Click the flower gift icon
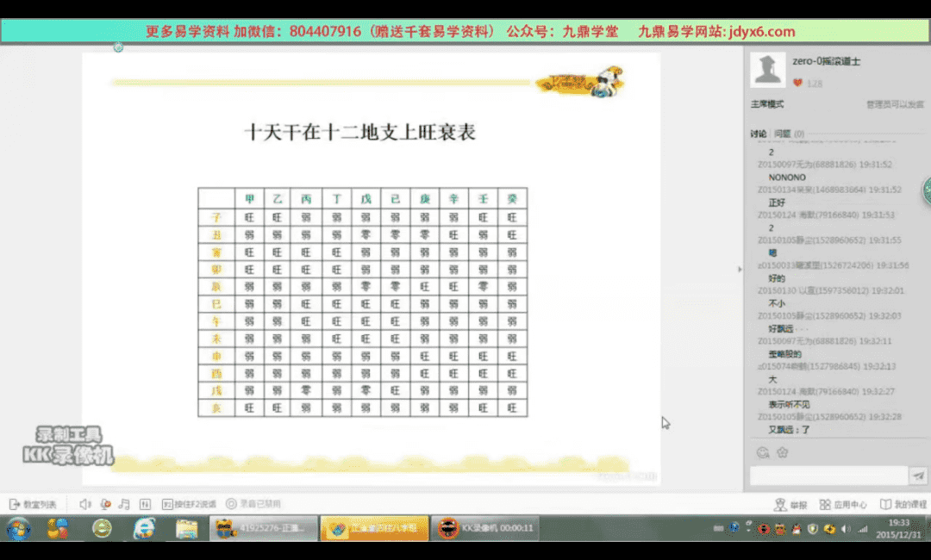Screen dimensions: 931x560 pyautogui.click(x=783, y=452)
